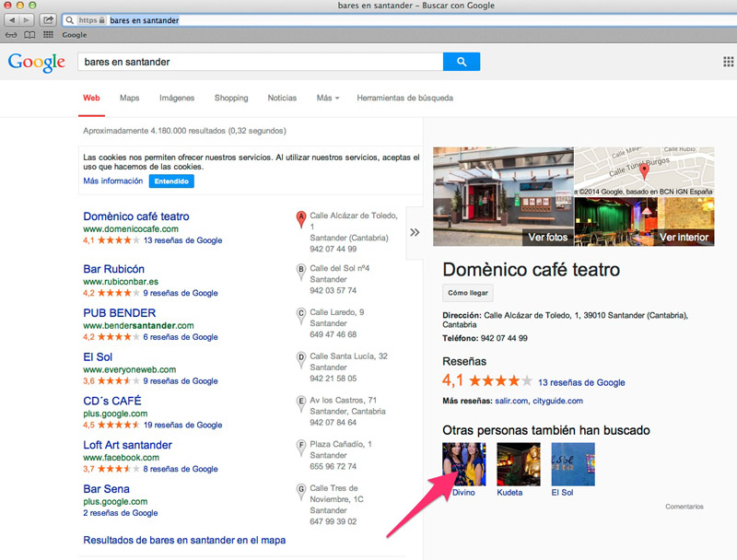The image size is (737, 560).
Task: Open 13 reseñas de Google in side panel
Action: (x=581, y=382)
